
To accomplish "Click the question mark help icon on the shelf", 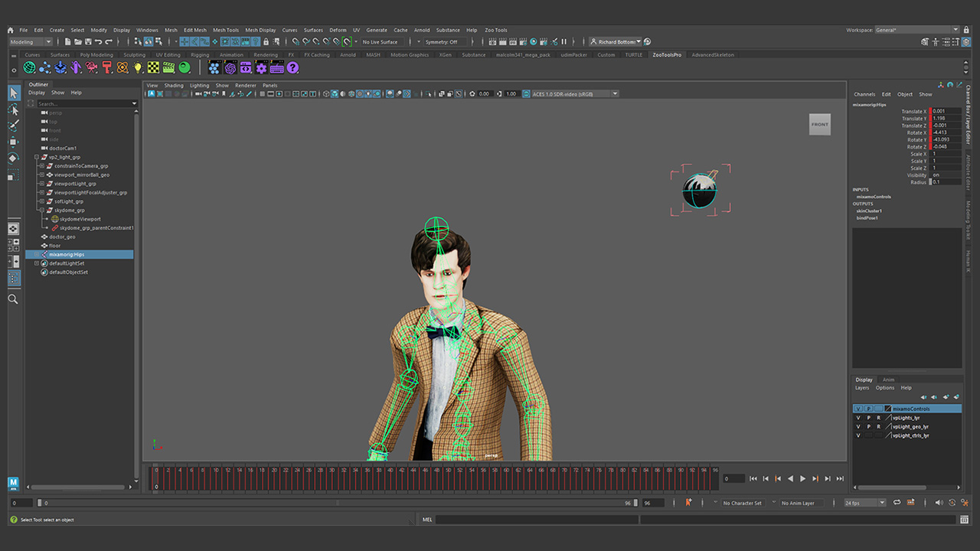I will [292, 67].
